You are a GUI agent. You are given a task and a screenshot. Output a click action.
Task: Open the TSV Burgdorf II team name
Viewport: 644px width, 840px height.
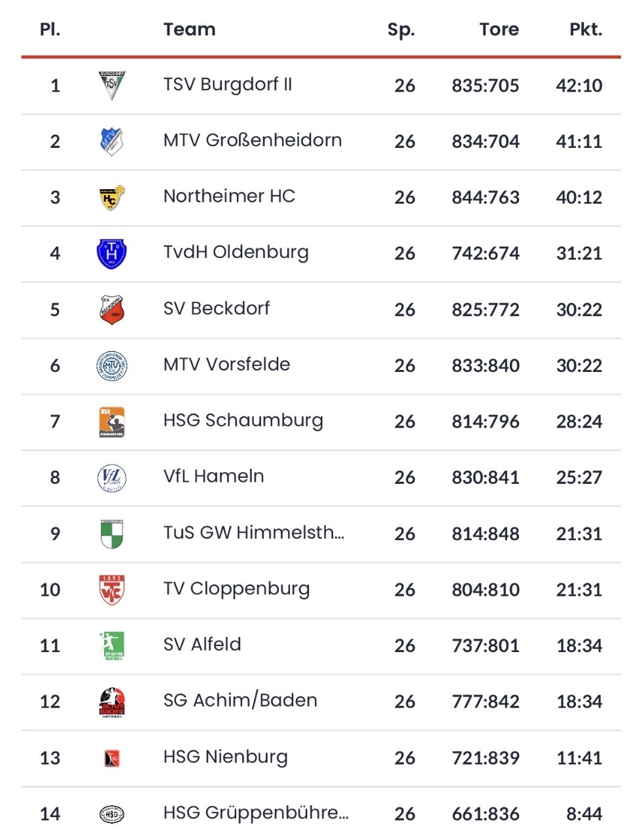pyautogui.click(x=228, y=84)
